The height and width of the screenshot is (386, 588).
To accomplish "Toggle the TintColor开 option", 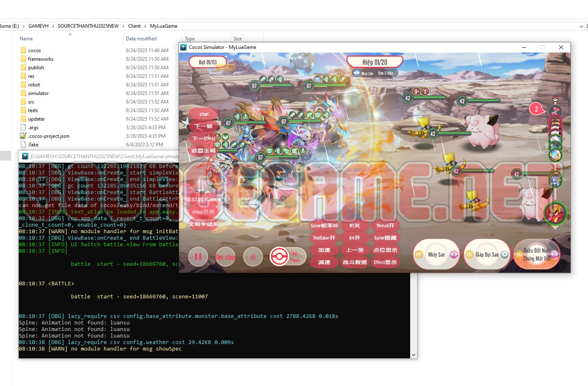I will pos(324,238).
